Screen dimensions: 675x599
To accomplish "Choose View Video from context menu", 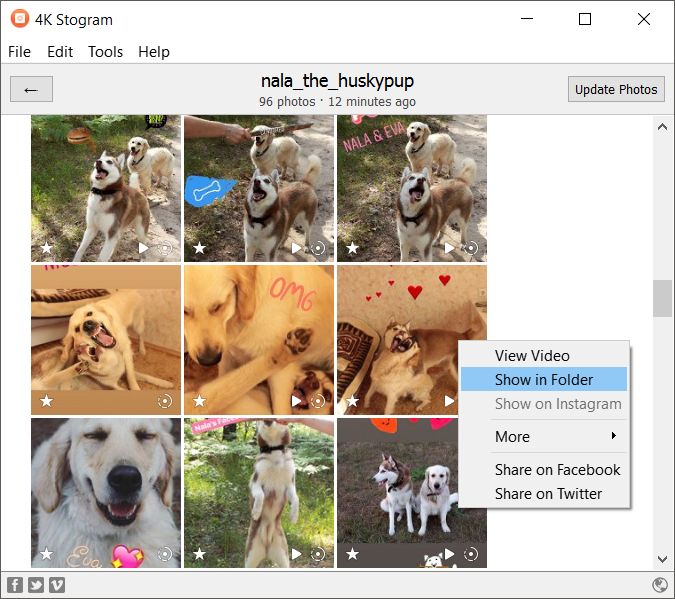I will [x=544, y=356].
